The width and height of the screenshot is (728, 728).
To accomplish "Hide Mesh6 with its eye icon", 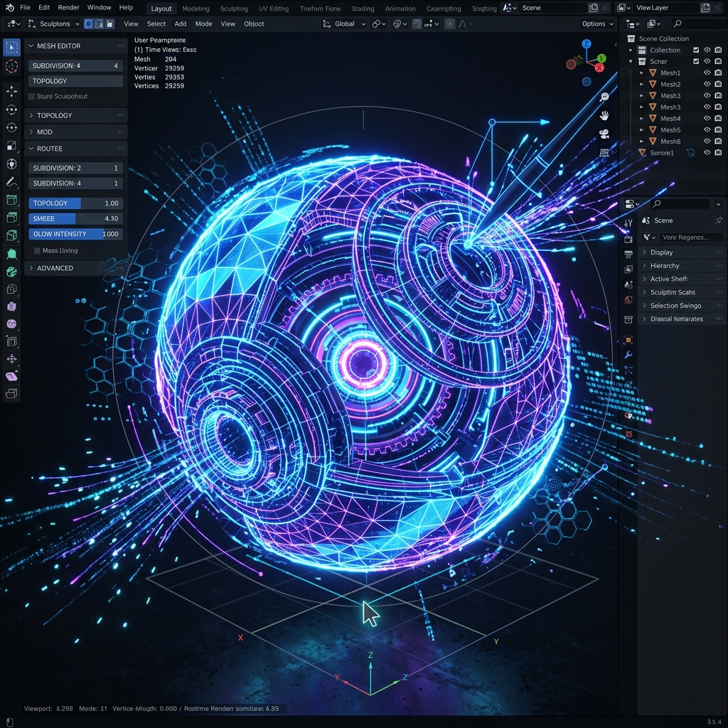I will [707, 141].
